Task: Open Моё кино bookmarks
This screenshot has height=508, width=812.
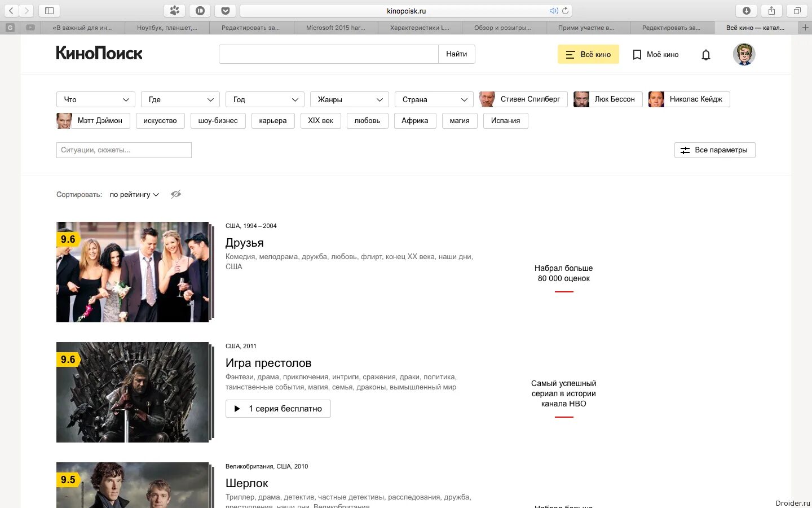Action: click(656, 54)
